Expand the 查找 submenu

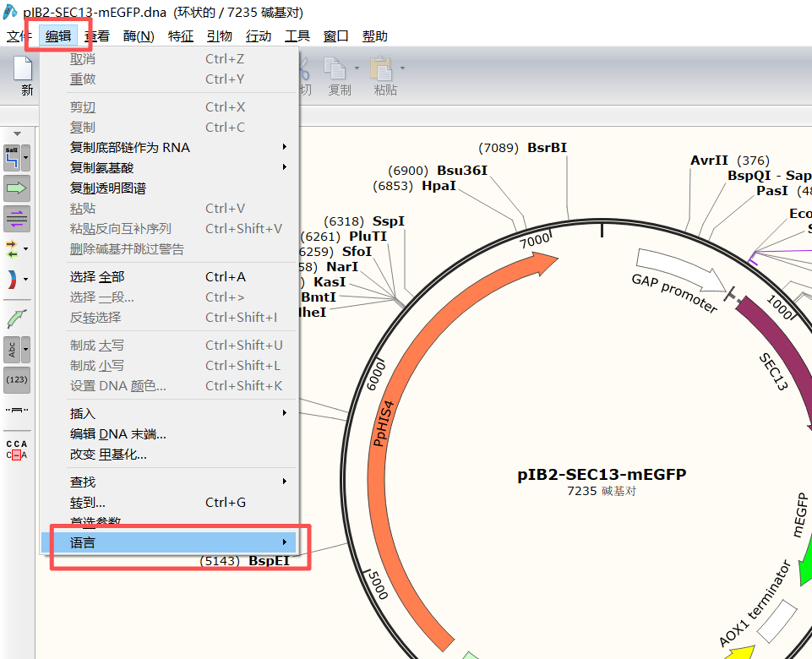point(169,482)
